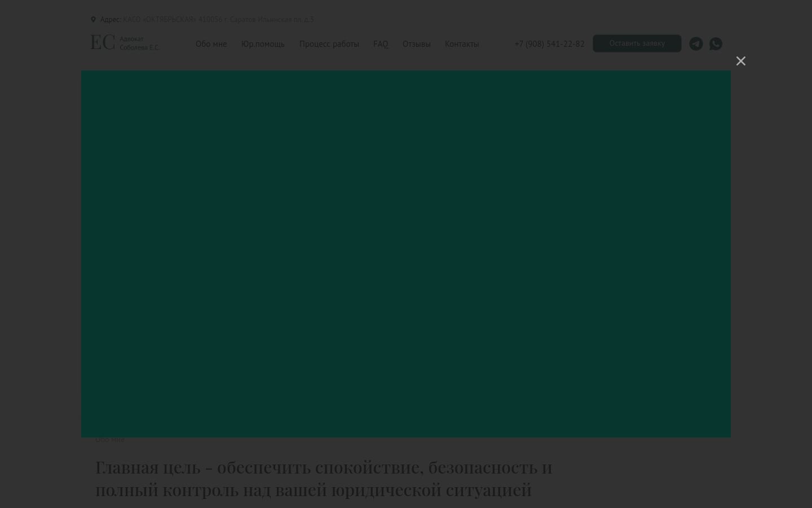This screenshot has width=812, height=508.
Task: Click the location pin icon beside Адрес
Action: 94,19
